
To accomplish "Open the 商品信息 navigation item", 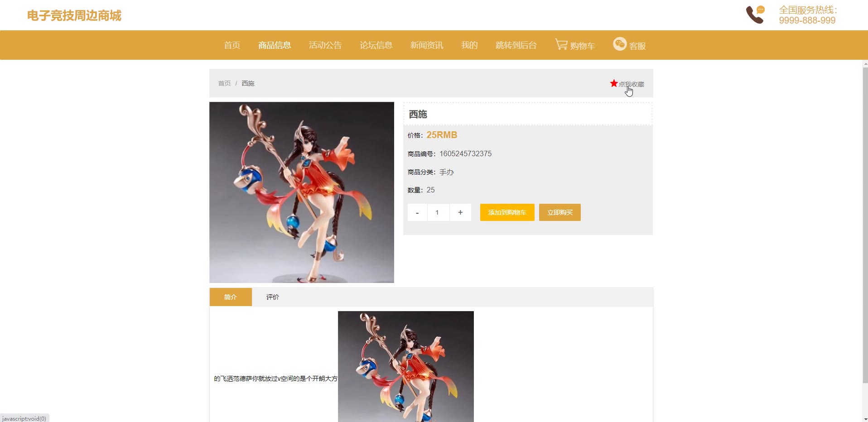I will point(275,45).
